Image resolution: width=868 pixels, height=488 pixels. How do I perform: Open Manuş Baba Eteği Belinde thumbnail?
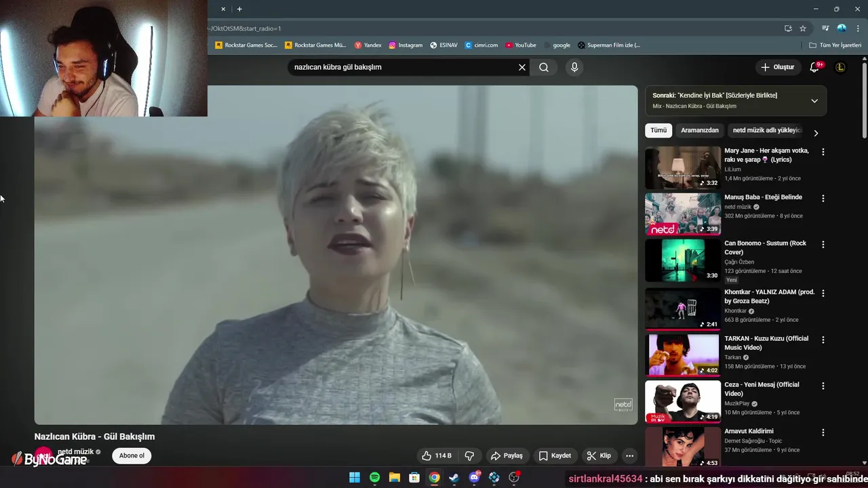682,213
